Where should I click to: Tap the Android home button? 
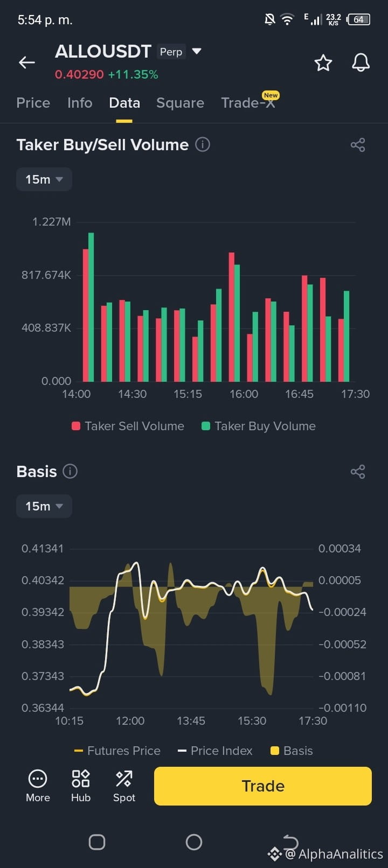[194, 842]
